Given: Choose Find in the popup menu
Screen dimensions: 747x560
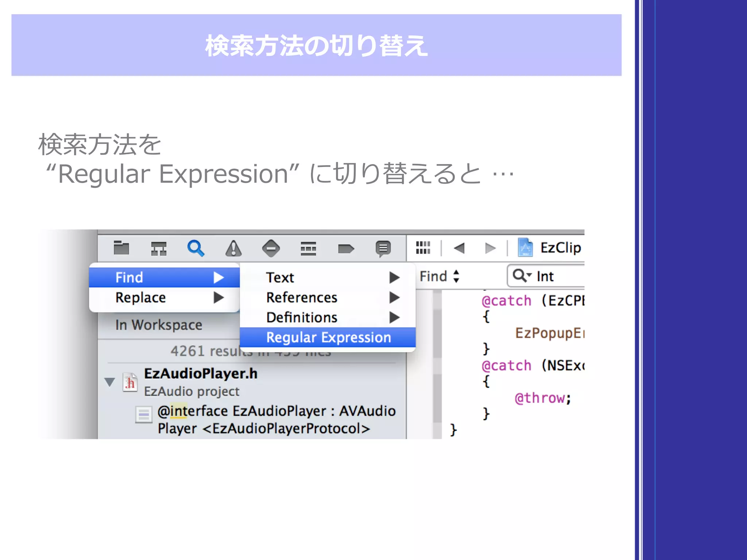Looking at the screenshot, I should click(x=165, y=277).
